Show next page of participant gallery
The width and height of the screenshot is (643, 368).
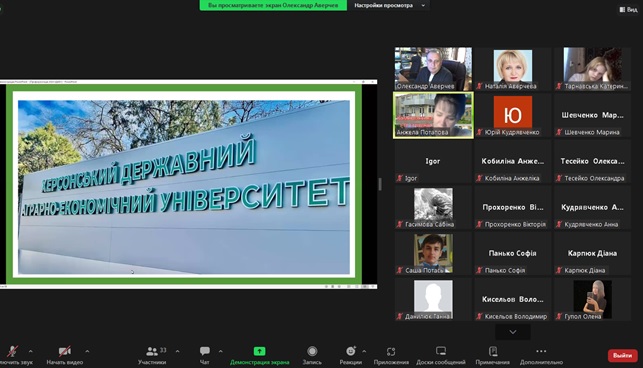pos(513,332)
